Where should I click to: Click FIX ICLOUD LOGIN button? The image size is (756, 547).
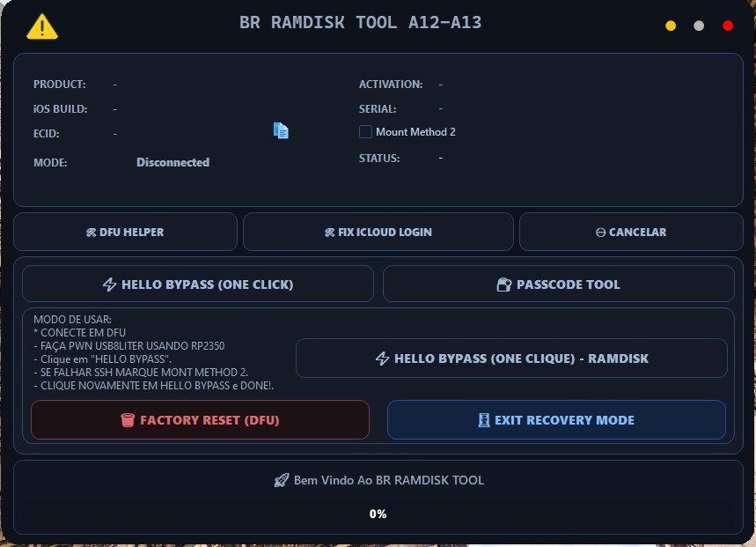tap(378, 232)
